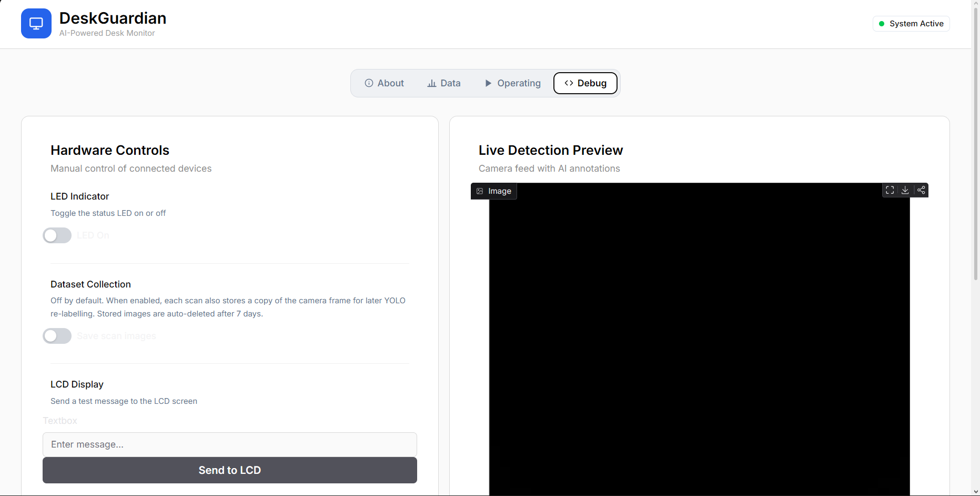Screen dimensions: 980x496
Task: Click Camera feed with AI annotations text
Action: click(x=549, y=168)
